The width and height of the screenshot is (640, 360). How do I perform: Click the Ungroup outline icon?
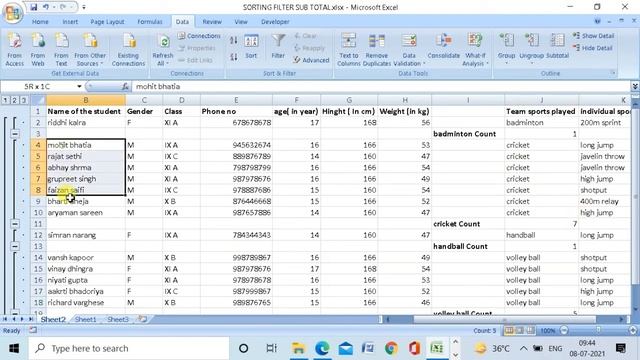tap(532, 41)
